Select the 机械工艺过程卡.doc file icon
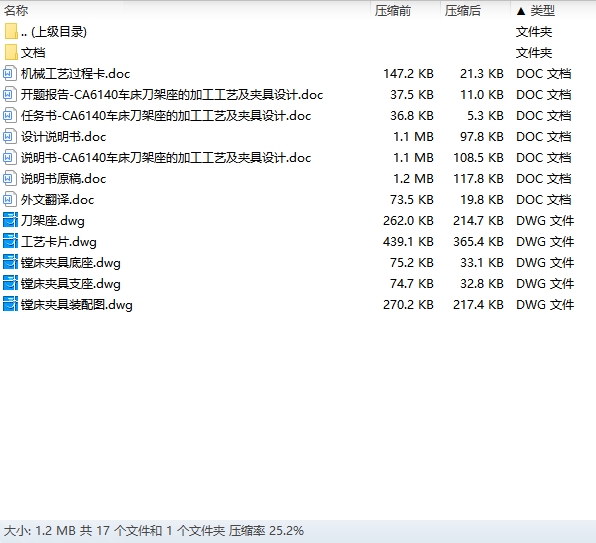 pyautogui.click(x=10, y=74)
